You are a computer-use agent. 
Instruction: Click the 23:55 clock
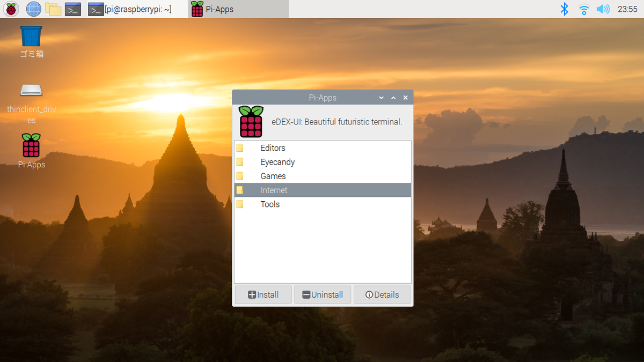(627, 9)
